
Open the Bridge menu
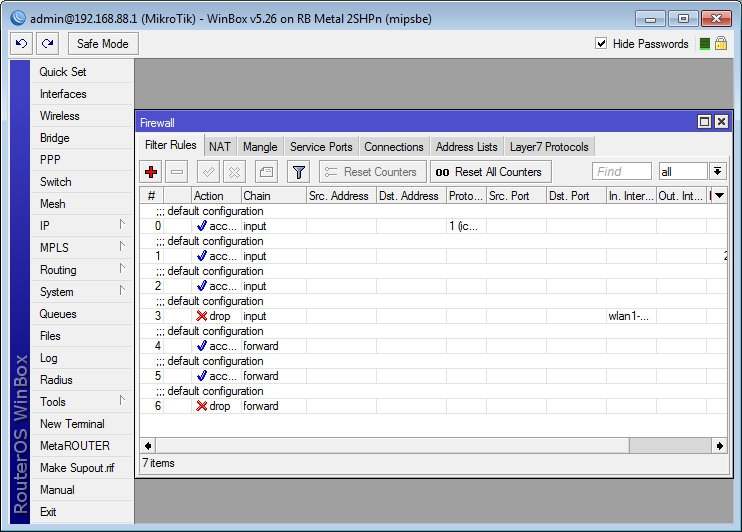click(x=82, y=138)
